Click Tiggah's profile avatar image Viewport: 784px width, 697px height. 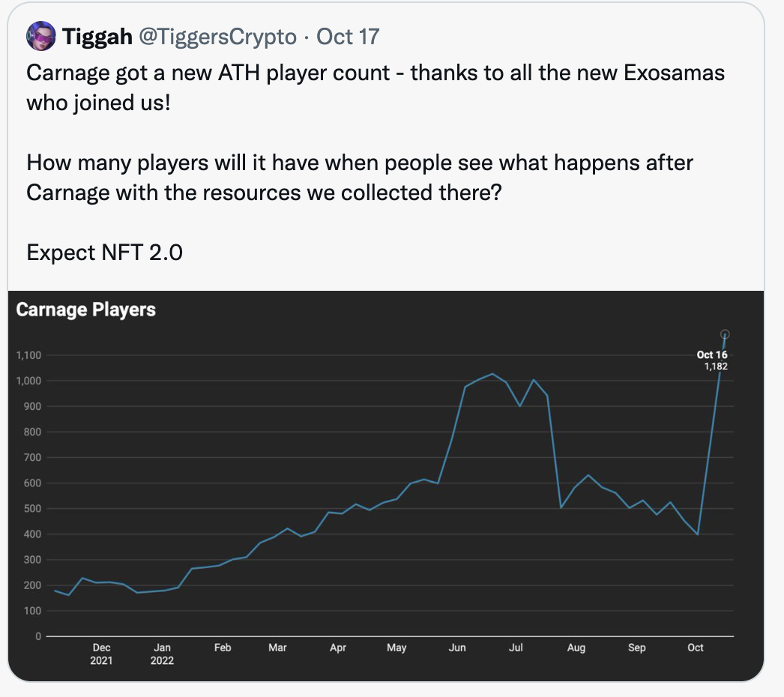coord(41,36)
